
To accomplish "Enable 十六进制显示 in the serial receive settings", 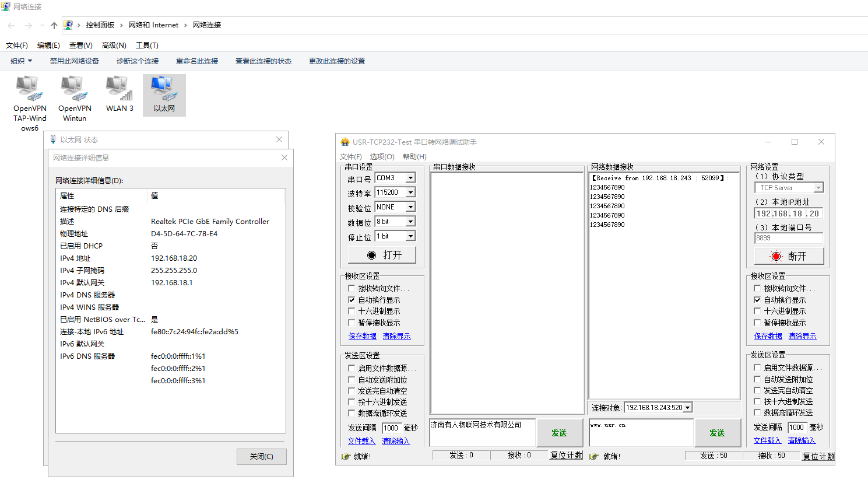I will click(x=352, y=311).
